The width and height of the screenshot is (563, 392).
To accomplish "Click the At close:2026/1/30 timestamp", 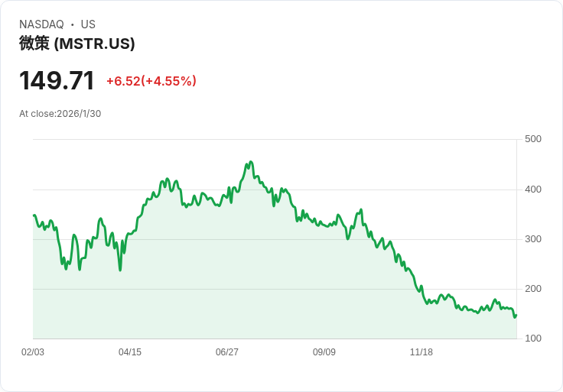I will coord(60,114).
